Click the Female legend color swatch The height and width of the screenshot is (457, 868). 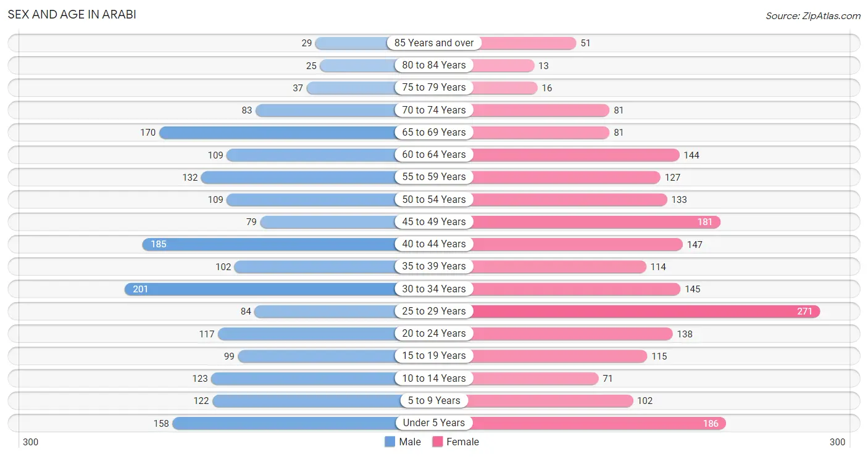click(438, 442)
